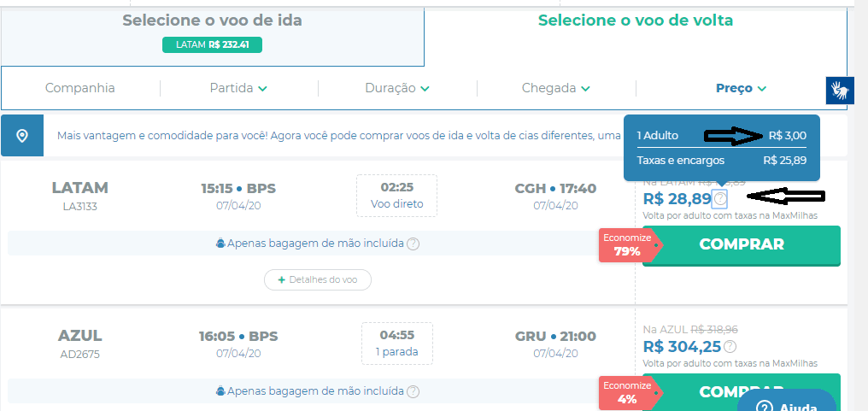Click LATAM baggage info question mark icon
Viewport: 868px width, 411px height.
(413, 244)
